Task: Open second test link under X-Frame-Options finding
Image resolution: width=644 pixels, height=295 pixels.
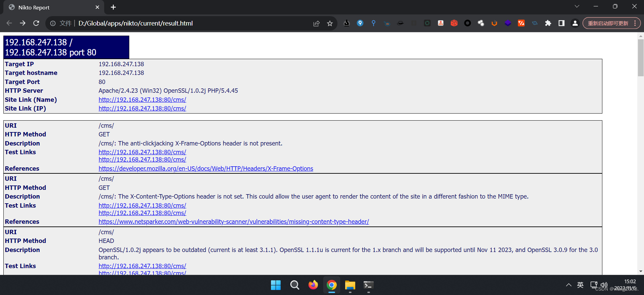Action: [x=142, y=160]
